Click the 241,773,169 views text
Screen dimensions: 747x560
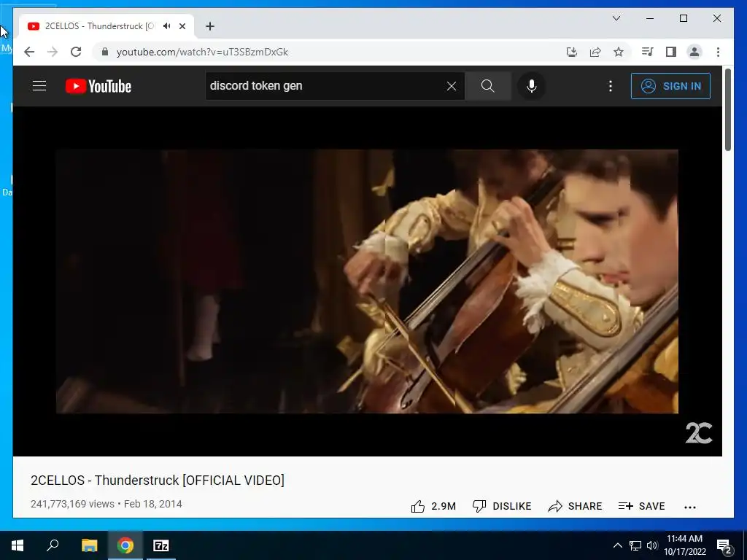[x=72, y=504]
